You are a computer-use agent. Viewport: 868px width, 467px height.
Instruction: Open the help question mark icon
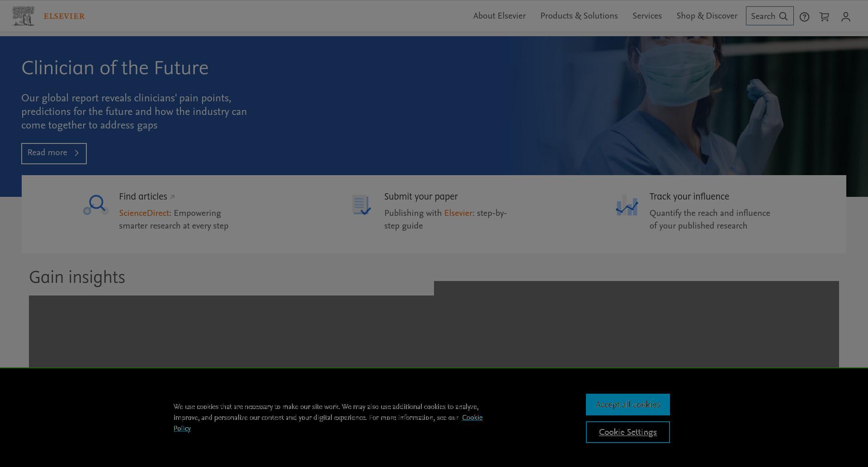804,17
